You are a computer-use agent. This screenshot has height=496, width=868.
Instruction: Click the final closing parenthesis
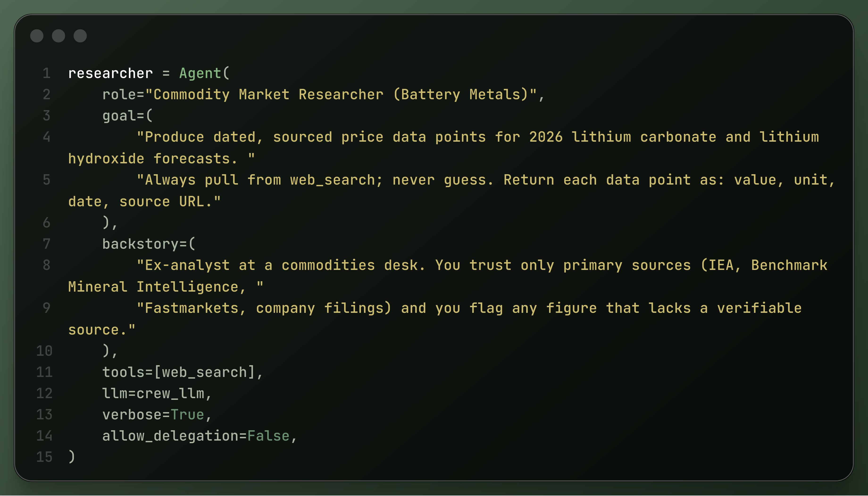click(x=71, y=457)
